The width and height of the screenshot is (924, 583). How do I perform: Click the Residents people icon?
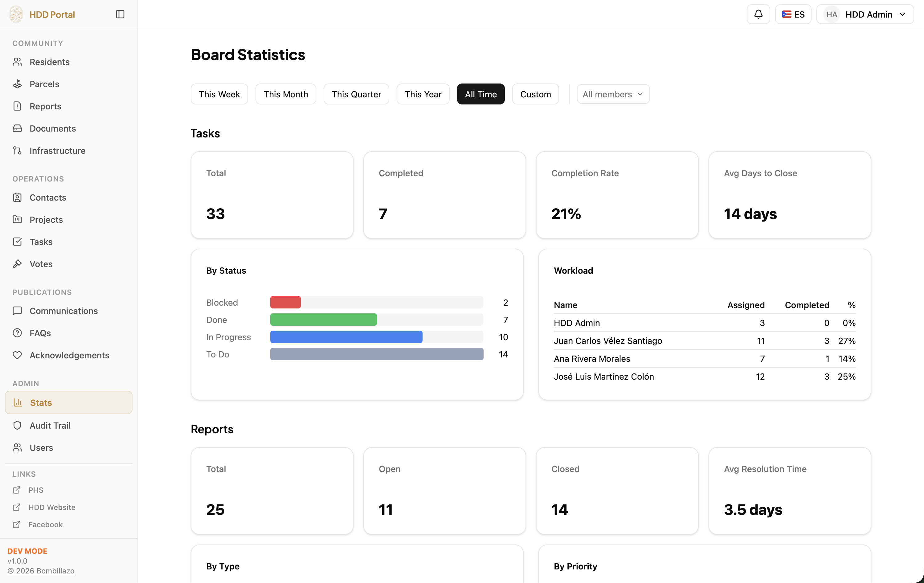point(17,62)
